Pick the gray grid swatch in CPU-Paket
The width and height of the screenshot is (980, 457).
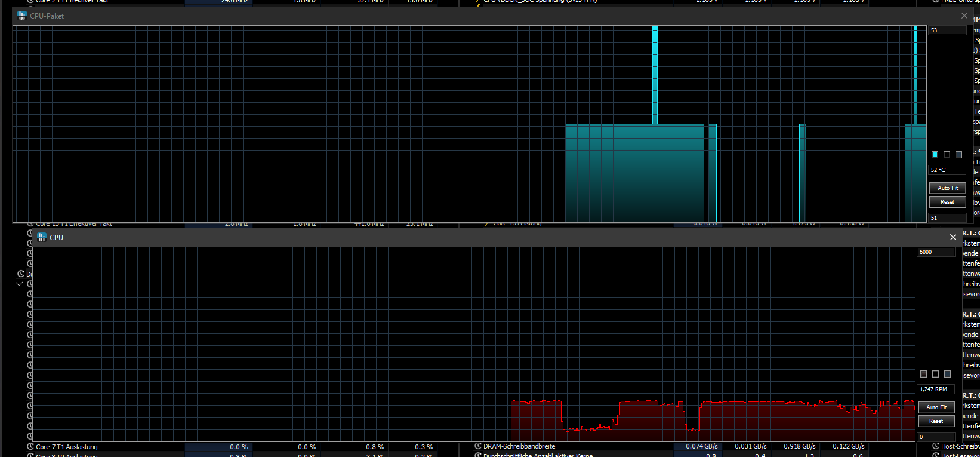(x=959, y=155)
